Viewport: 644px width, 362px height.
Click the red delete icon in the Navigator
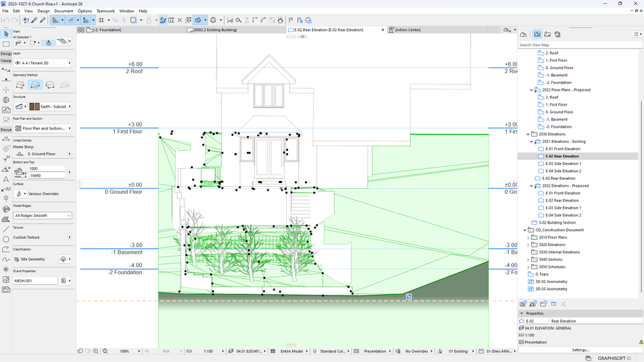click(563, 303)
